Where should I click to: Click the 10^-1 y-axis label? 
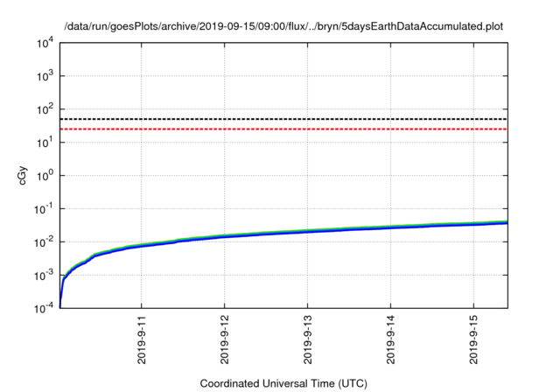44,209
